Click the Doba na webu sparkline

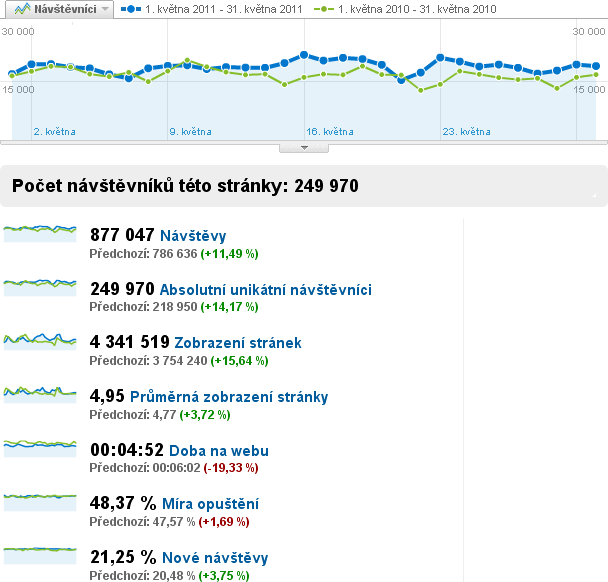(40, 448)
